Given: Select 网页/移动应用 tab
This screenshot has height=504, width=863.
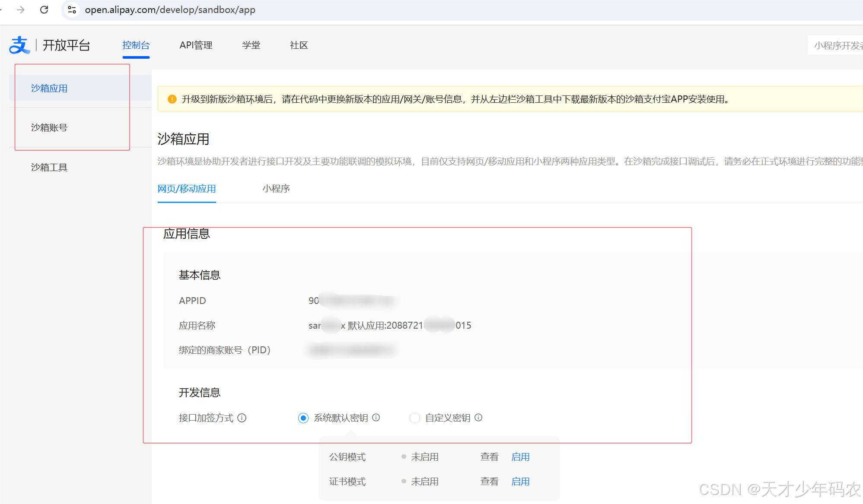Looking at the screenshot, I should (x=186, y=188).
